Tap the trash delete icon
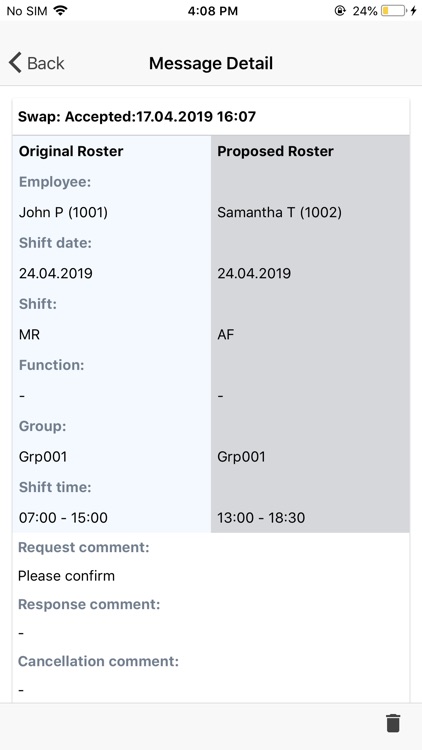422x750 pixels. point(393,723)
